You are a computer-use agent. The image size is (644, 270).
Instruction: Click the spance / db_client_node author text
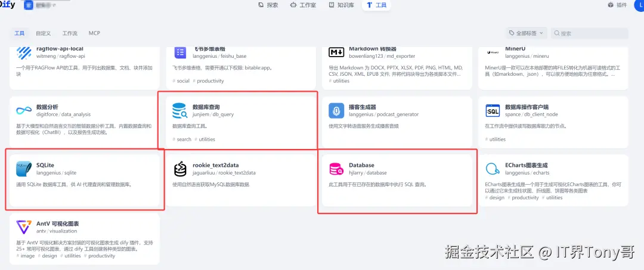pyautogui.click(x=531, y=114)
